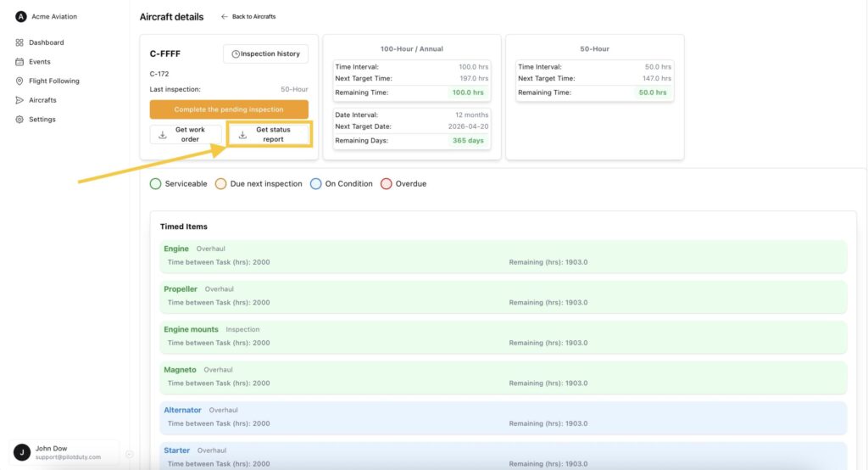Click the Dashboard grid icon in sidebar

[19, 42]
